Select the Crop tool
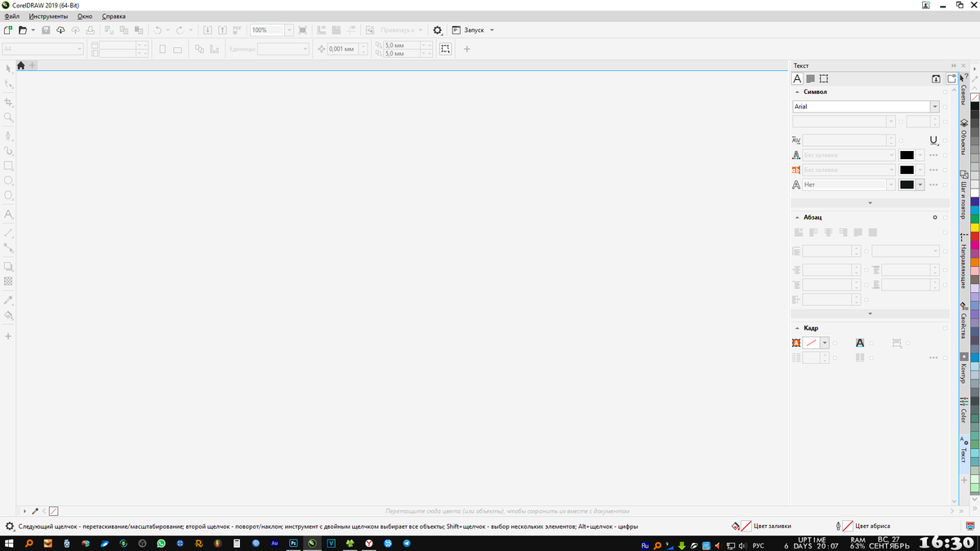Image resolution: width=980 pixels, height=551 pixels. [8, 102]
